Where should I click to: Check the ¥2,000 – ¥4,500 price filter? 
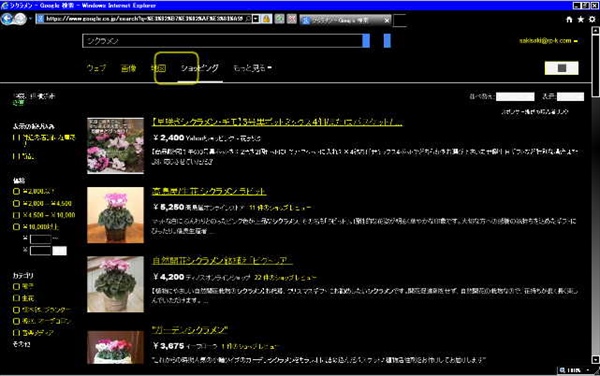[x=16, y=203]
